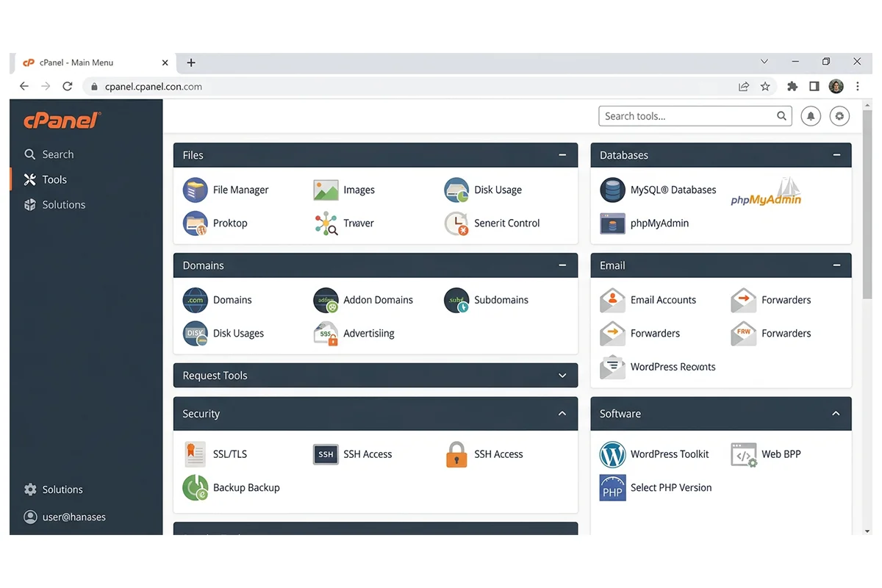This screenshot has height=588, width=882.
Task: Open Select PHP Version
Action: coord(656,487)
